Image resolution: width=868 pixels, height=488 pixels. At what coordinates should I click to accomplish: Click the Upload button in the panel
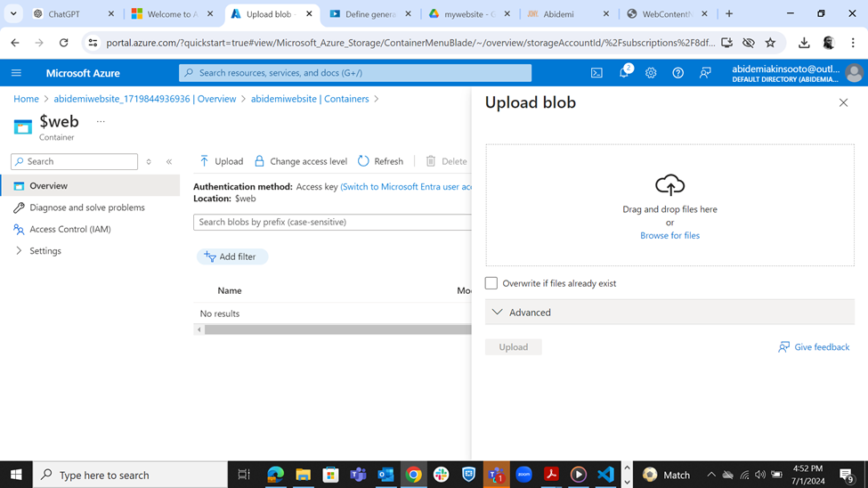[x=513, y=346]
